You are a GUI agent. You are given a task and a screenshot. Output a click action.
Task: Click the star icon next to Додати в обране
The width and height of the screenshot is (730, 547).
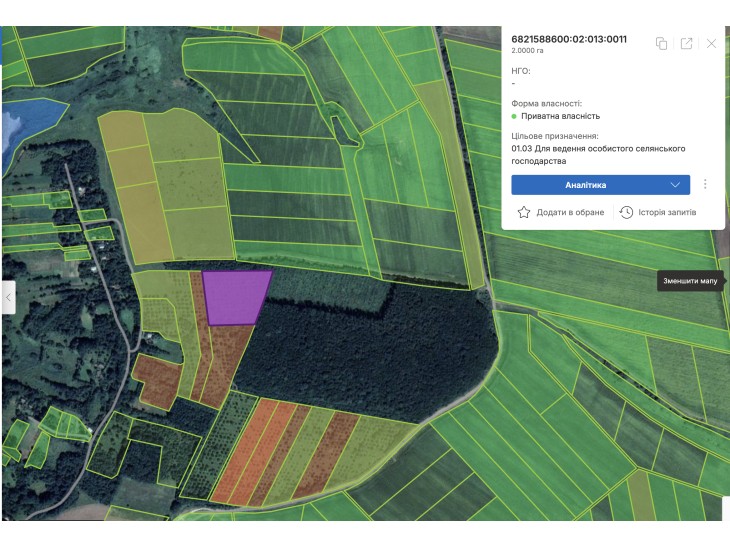(524, 212)
